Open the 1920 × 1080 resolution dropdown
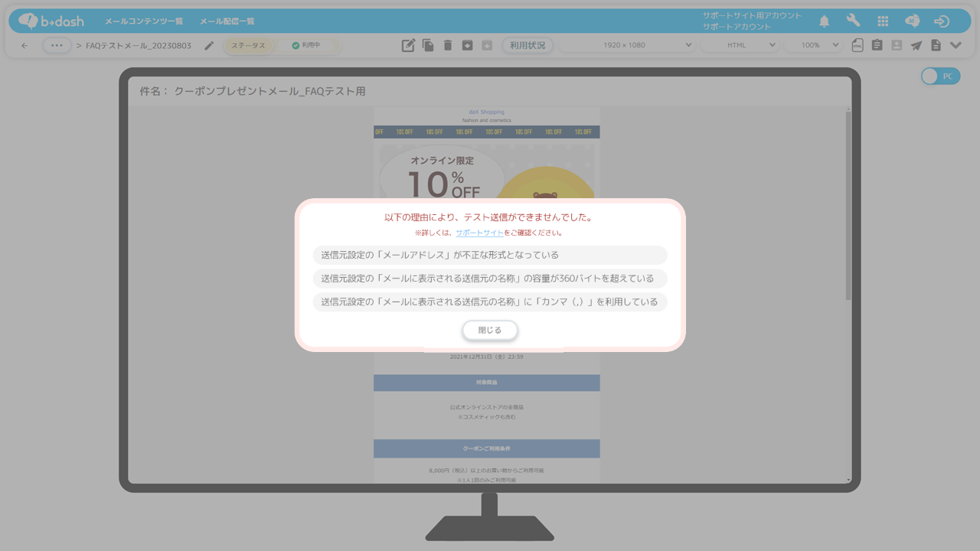The height and width of the screenshot is (551, 980). (x=627, y=45)
